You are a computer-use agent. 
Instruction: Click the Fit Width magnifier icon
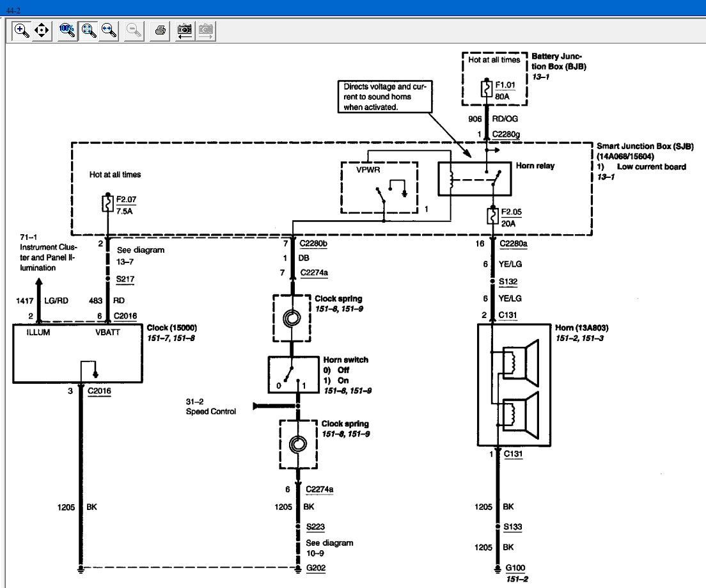108,30
